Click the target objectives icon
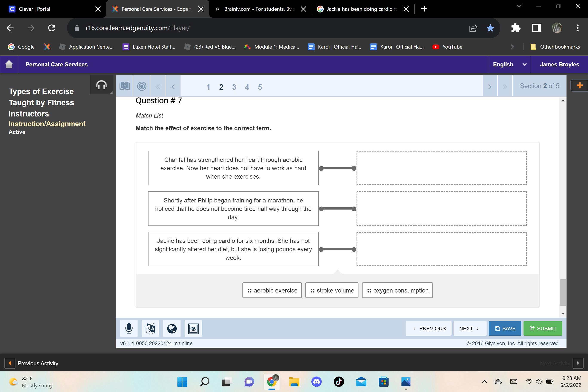Screen dimensions: 588x392 142,86
